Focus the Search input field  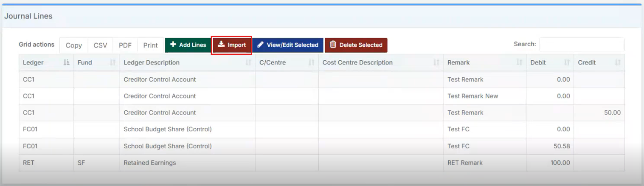point(581,44)
